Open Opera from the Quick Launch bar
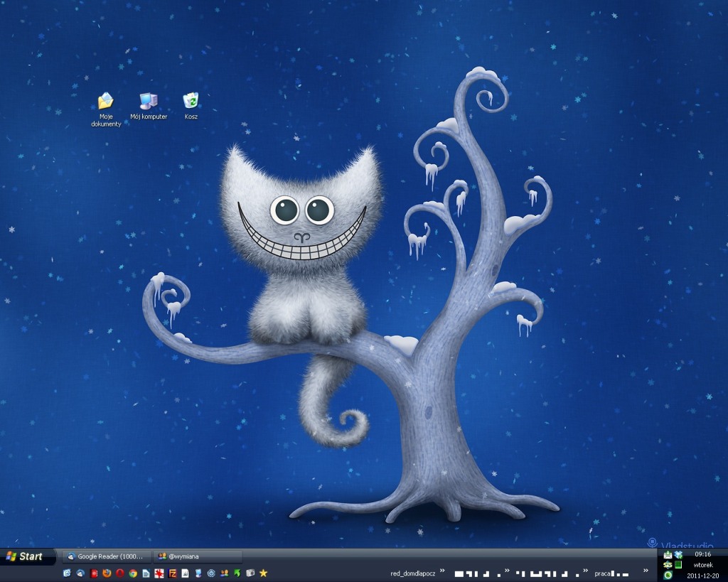 click(120, 573)
